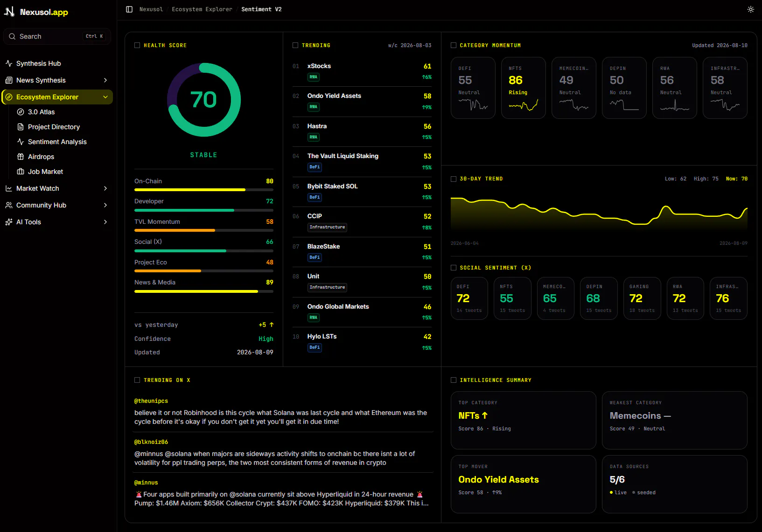Click the Nexusol breadcrumb link
The image size is (762, 532).
(x=151, y=9)
